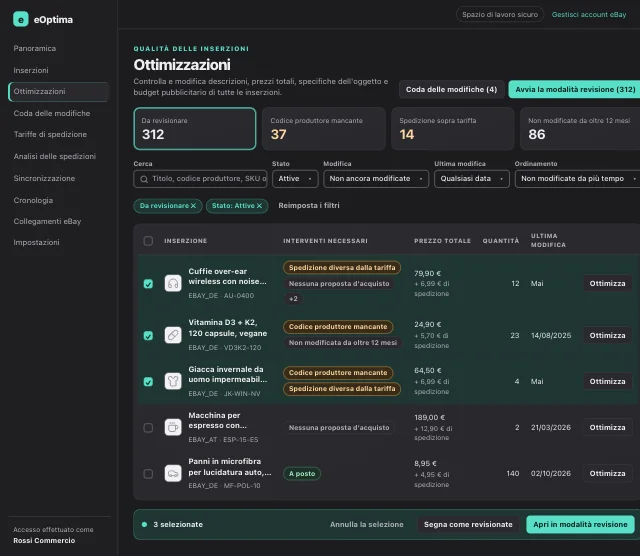Click the headphones icon for Cuffie over-ear
Screen dimensions: 640x556
coord(173,283)
